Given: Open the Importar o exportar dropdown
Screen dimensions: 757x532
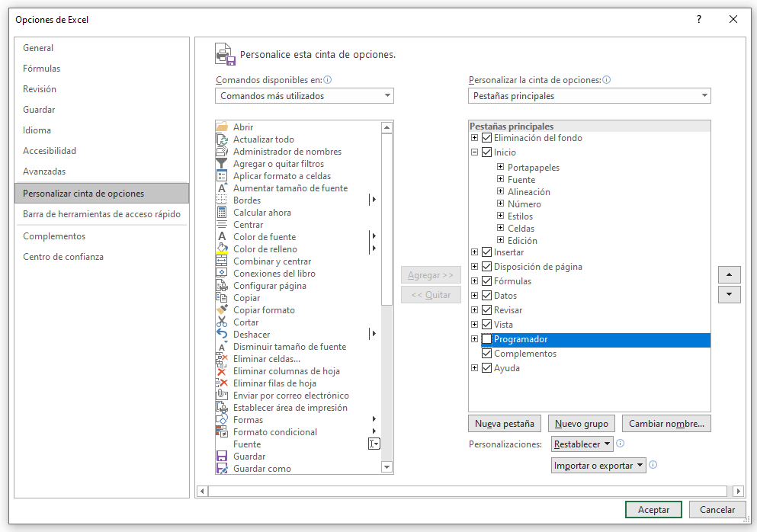Looking at the screenshot, I should pyautogui.click(x=598, y=466).
